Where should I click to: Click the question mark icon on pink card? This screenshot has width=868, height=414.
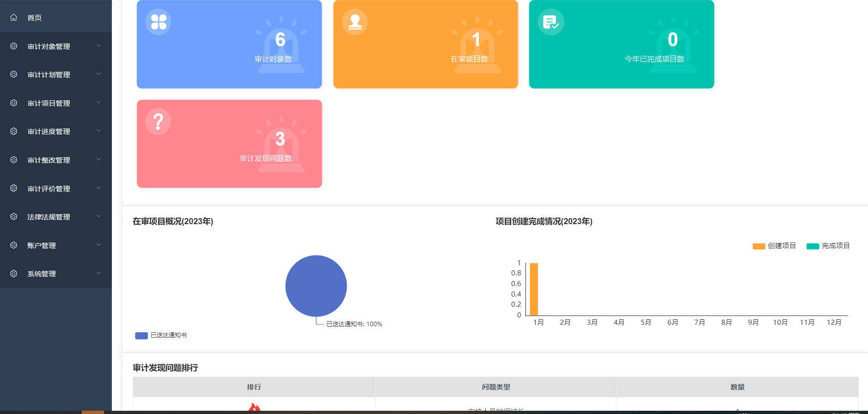(159, 122)
